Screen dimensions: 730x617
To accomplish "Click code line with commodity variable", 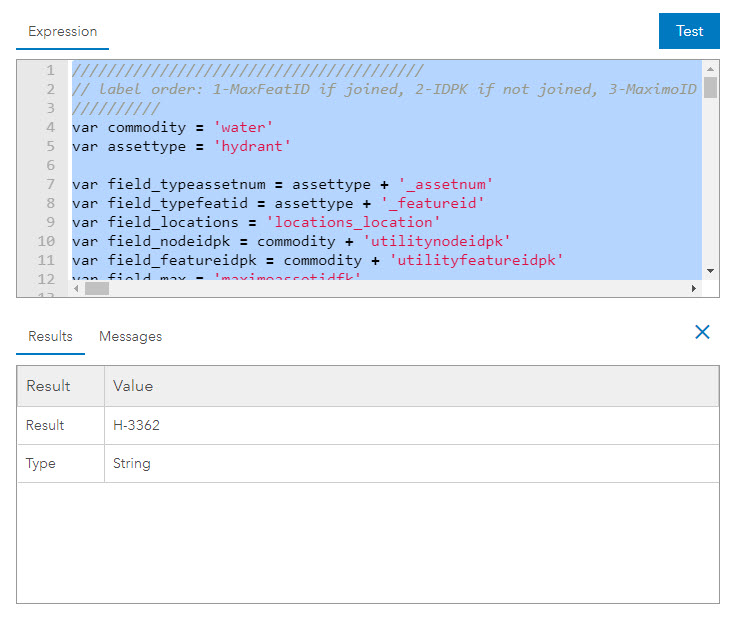I will tap(173, 127).
